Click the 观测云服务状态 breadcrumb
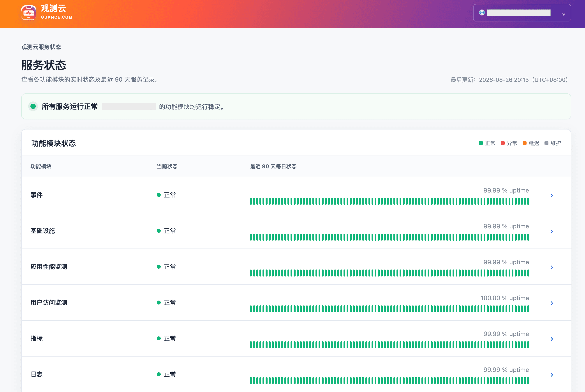Screen dimensions: 585x392 [41, 47]
